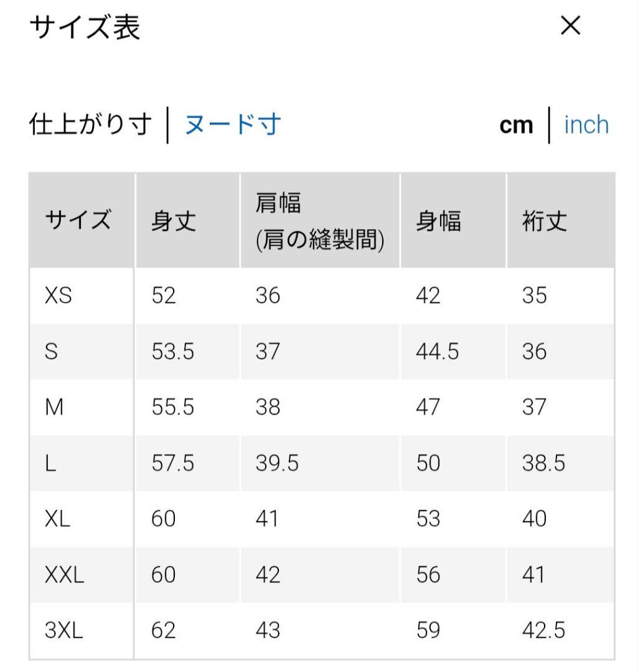Image resolution: width=638 pixels, height=672 pixels.
Task: Select the L size row label
Action: click(x=50, y=464)
